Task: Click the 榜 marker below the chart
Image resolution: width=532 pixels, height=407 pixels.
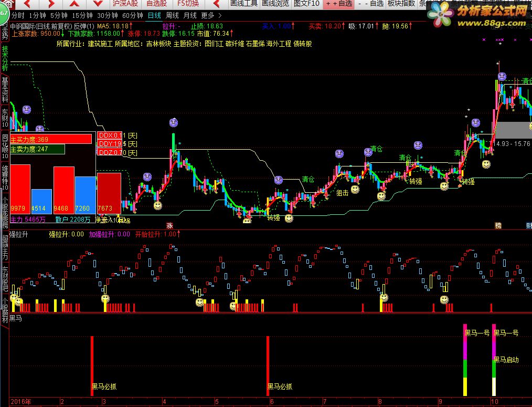Action: pos(498,226)
